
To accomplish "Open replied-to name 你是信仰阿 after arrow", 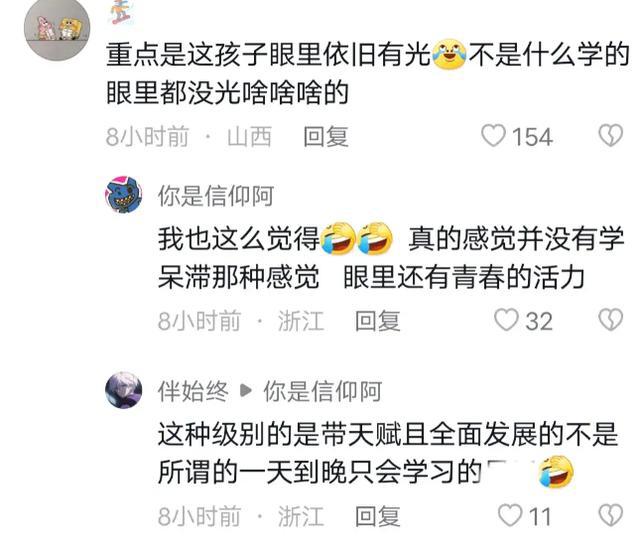I will coord(322,391).
